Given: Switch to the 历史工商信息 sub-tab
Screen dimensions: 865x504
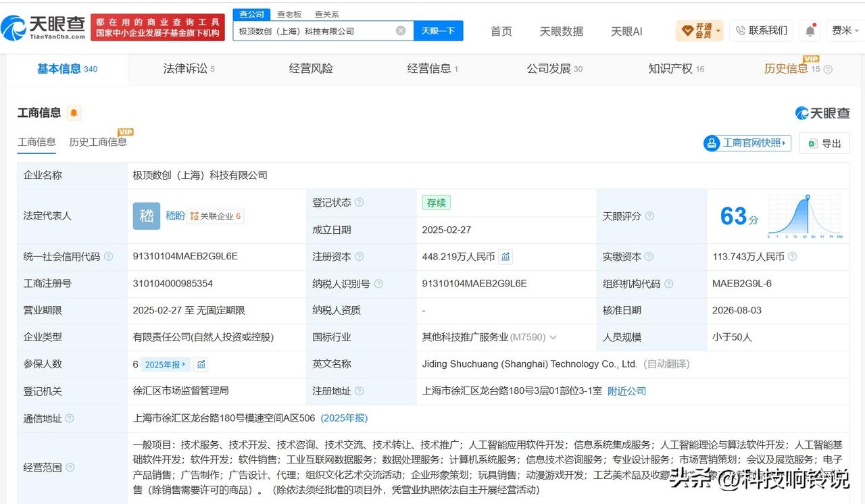Looking at the screenshot, I should coord(98,142).
